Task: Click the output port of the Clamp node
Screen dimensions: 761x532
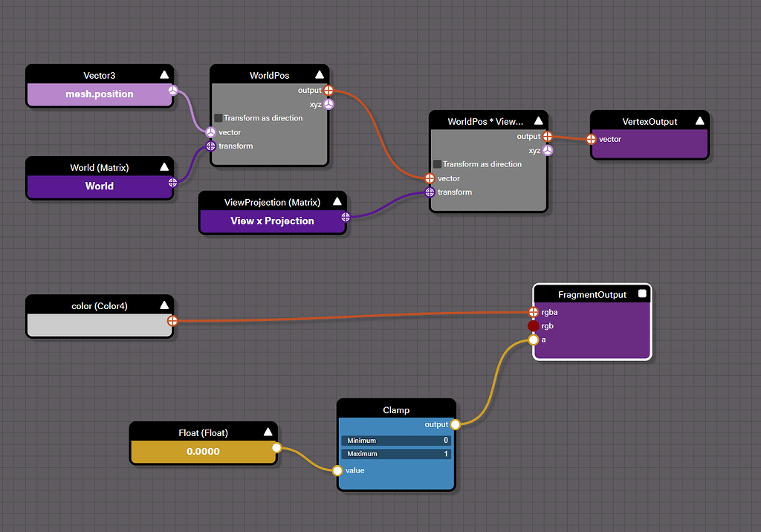Action: [x=456, y=424]
